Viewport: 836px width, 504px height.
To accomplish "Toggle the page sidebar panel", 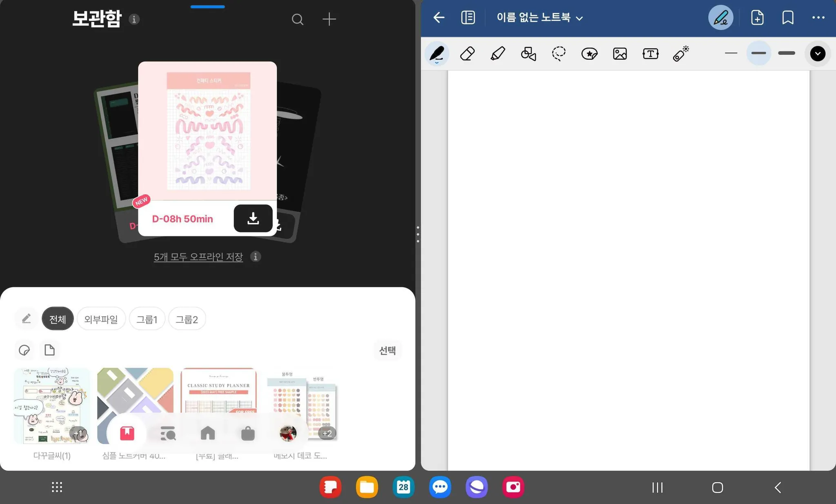I will click(468, 18).
